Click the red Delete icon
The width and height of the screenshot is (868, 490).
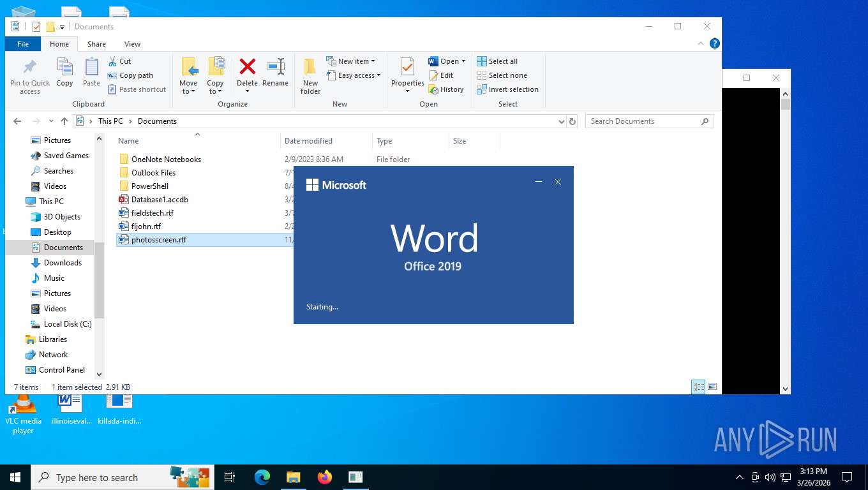coord(248,66)
